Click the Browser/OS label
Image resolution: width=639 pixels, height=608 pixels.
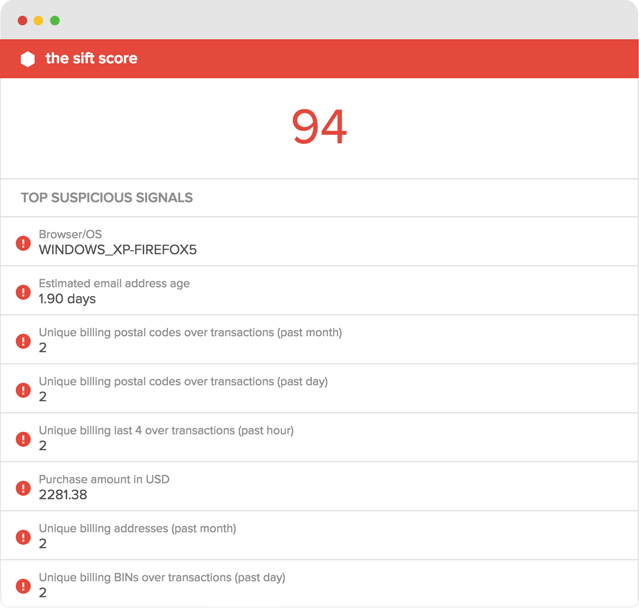click(x=70, y=234)
